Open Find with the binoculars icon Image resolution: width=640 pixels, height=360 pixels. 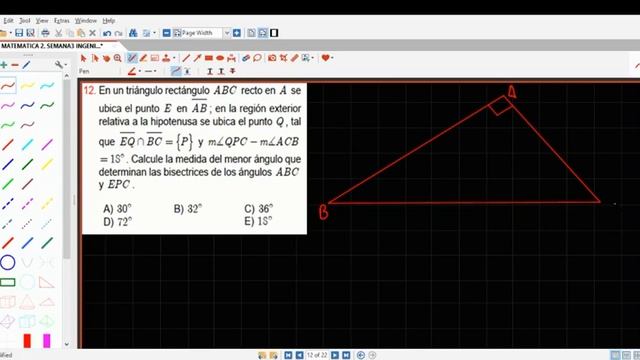coord(133,33)
